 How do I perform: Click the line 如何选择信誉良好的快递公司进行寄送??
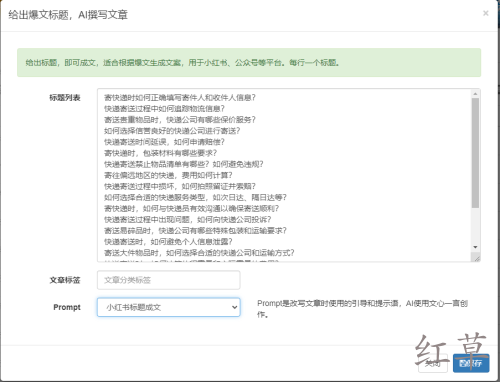pyautogui.click(x=172, y=131)
